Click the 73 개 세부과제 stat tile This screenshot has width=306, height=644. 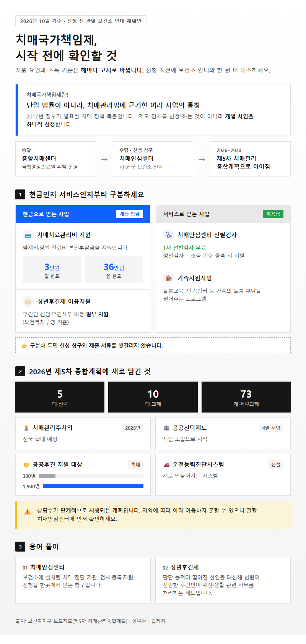coord(246,397)
